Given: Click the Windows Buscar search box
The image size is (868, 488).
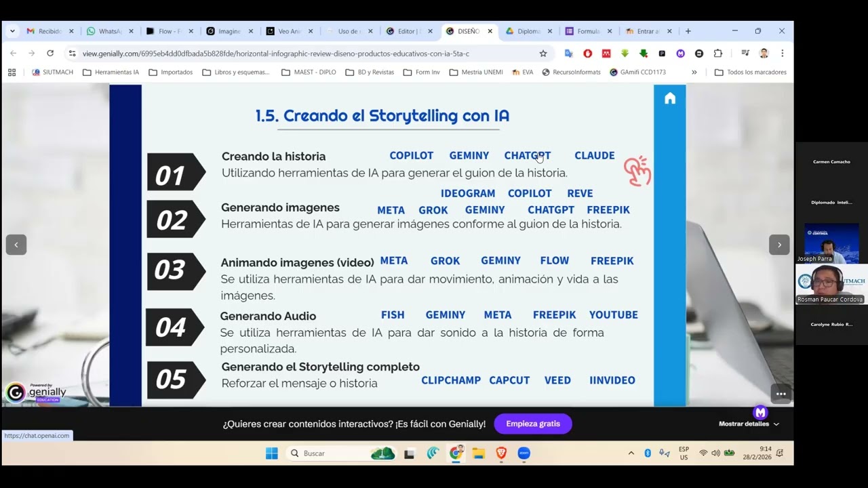Looking at the screenshot, I should (x=341, y=453).
